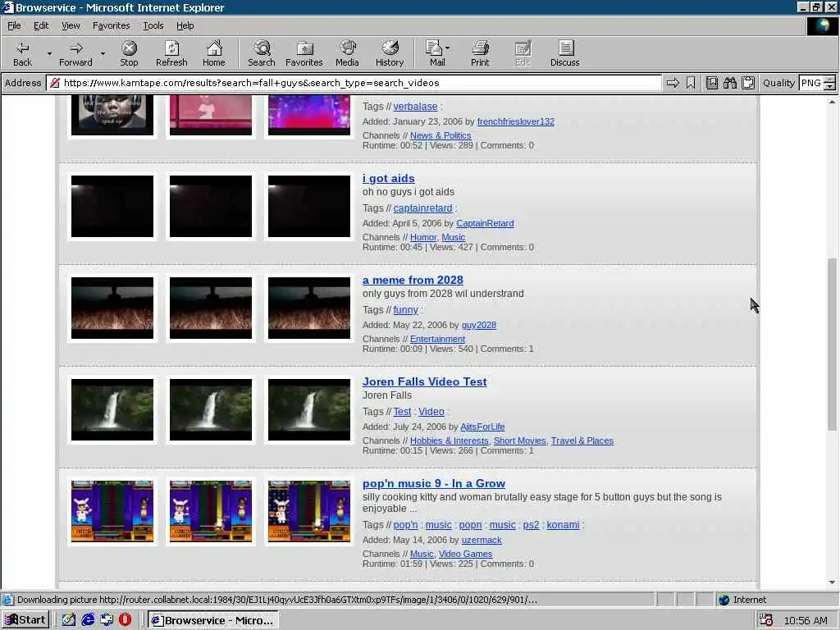Refresh the current page

pyautogui.click(x=171, y=53)
